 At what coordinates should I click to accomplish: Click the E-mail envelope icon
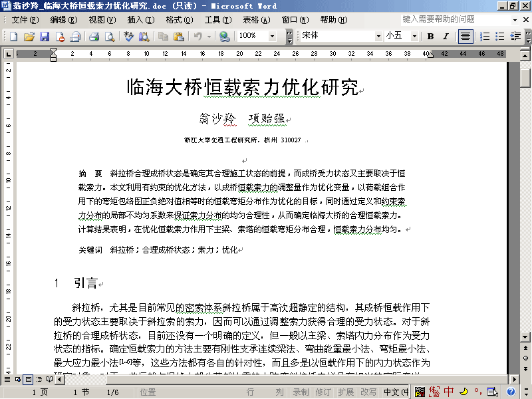point(75,37)
